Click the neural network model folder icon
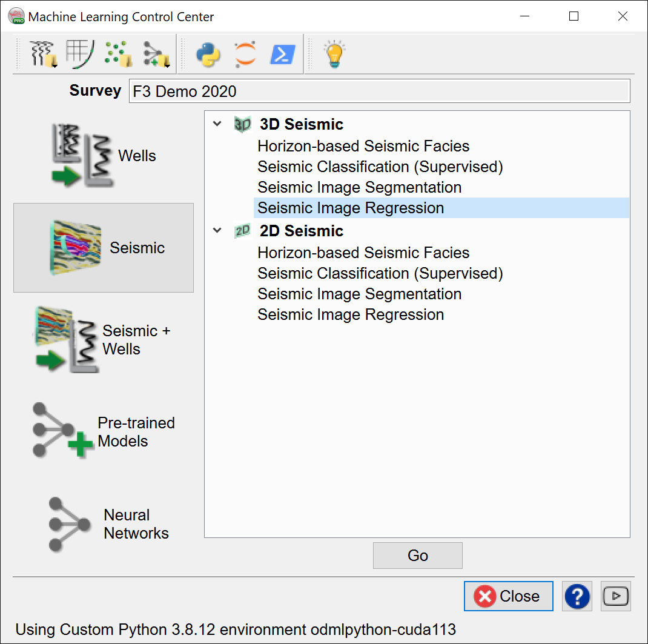The width and height of the screenshot is (648, 644). point(156,55)
